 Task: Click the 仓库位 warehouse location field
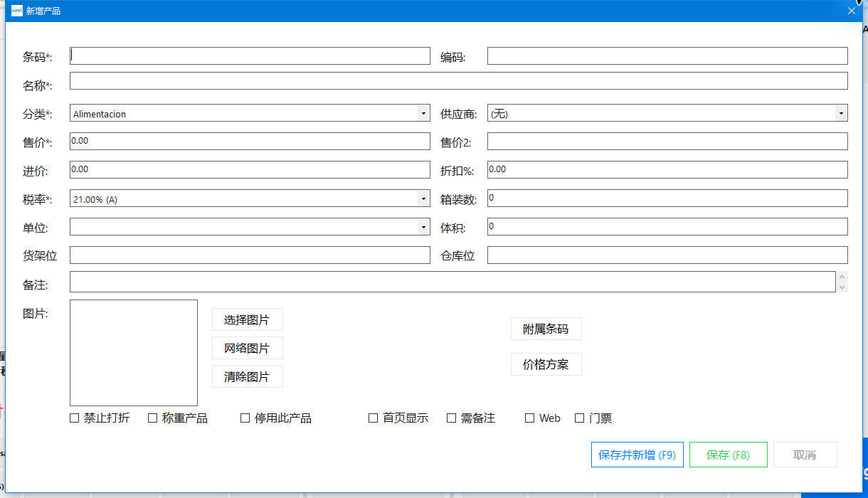[x=667, y=255]
